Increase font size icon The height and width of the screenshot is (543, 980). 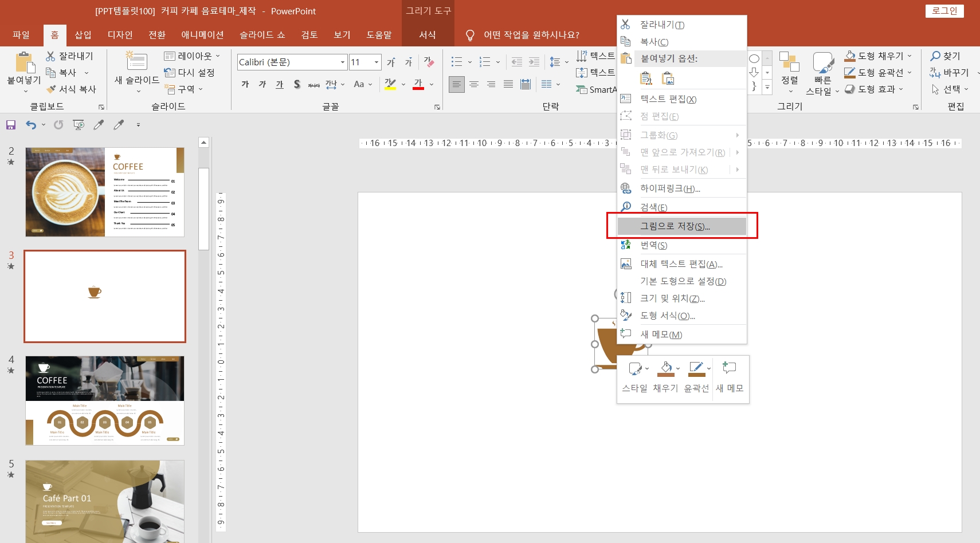[x=391, y=62]
